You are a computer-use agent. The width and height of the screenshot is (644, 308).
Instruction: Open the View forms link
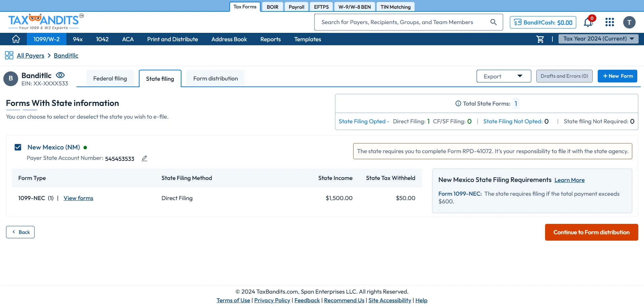coord(78,198)
